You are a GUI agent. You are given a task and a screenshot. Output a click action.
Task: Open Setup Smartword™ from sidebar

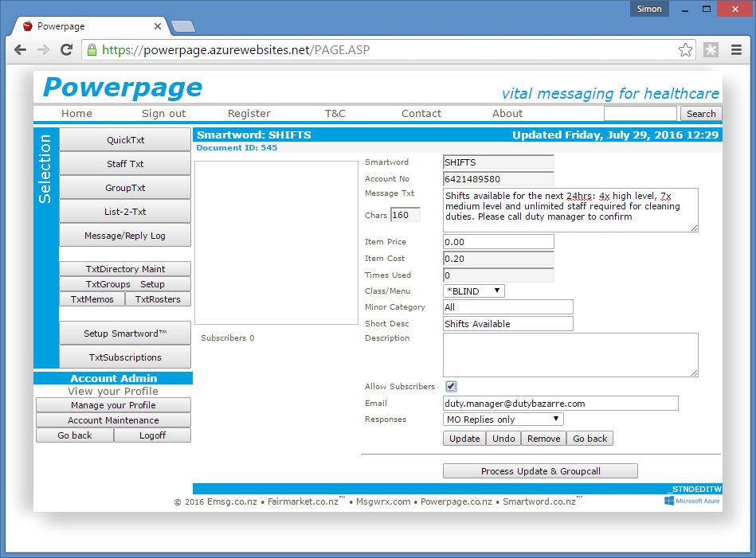click(124, 334)
